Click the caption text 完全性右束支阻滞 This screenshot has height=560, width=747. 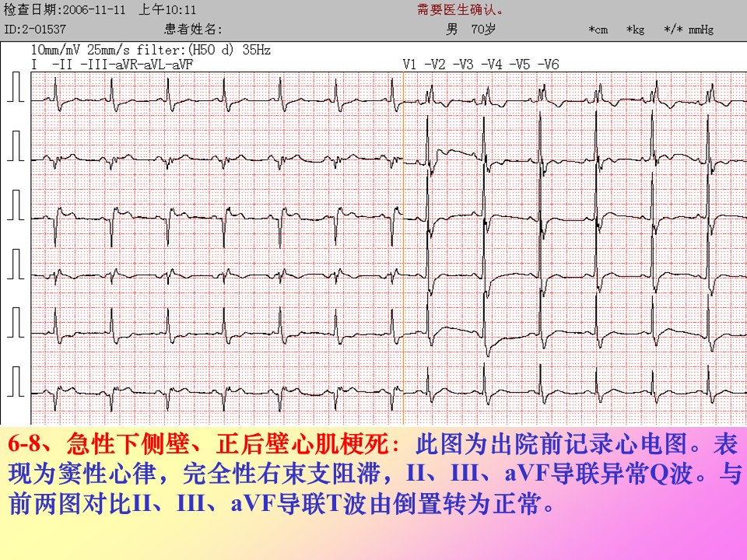click(282, 474)
